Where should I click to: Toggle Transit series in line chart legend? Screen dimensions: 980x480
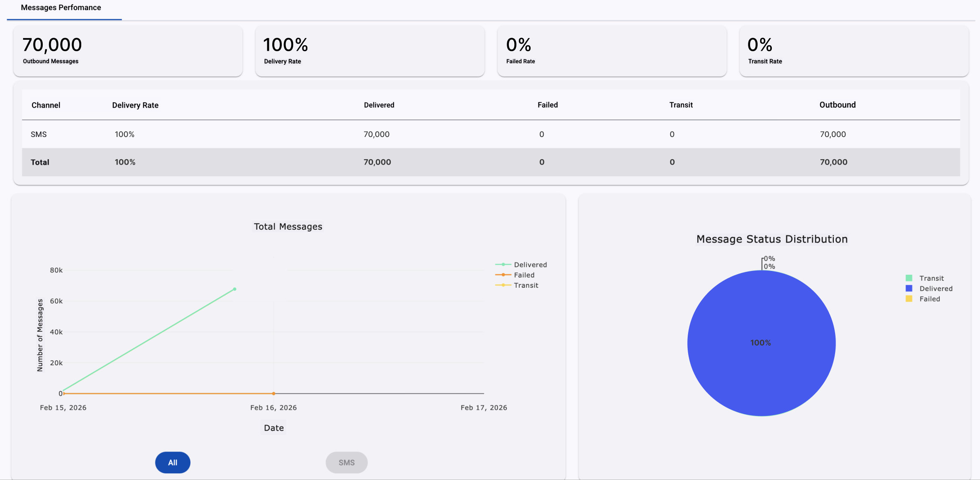(526, 285)
